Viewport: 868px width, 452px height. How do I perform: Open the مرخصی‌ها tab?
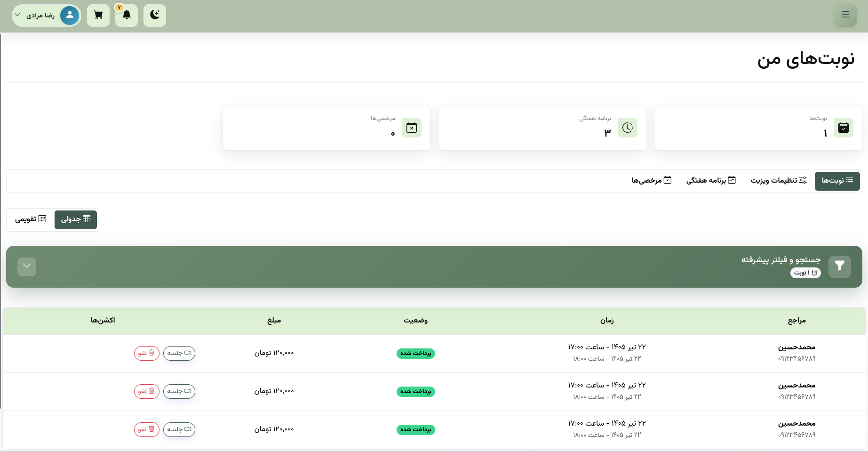[x=652, y=181]
